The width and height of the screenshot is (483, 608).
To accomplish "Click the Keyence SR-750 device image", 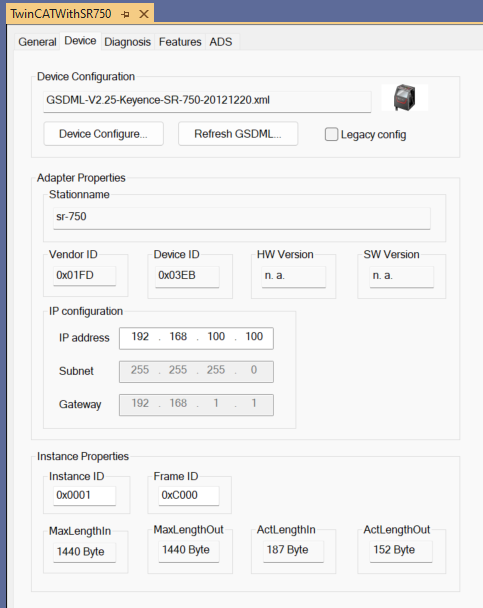I will (404, 97).
